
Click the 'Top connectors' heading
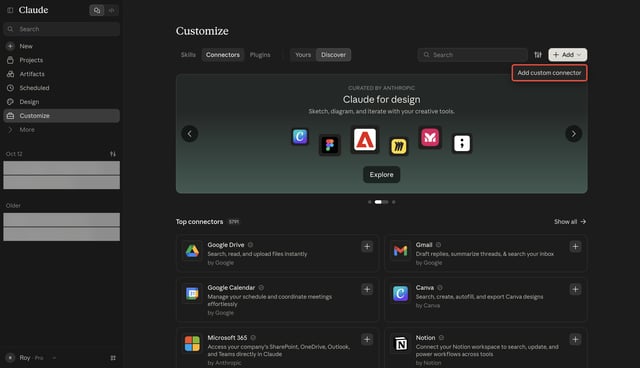click(200, 222)
